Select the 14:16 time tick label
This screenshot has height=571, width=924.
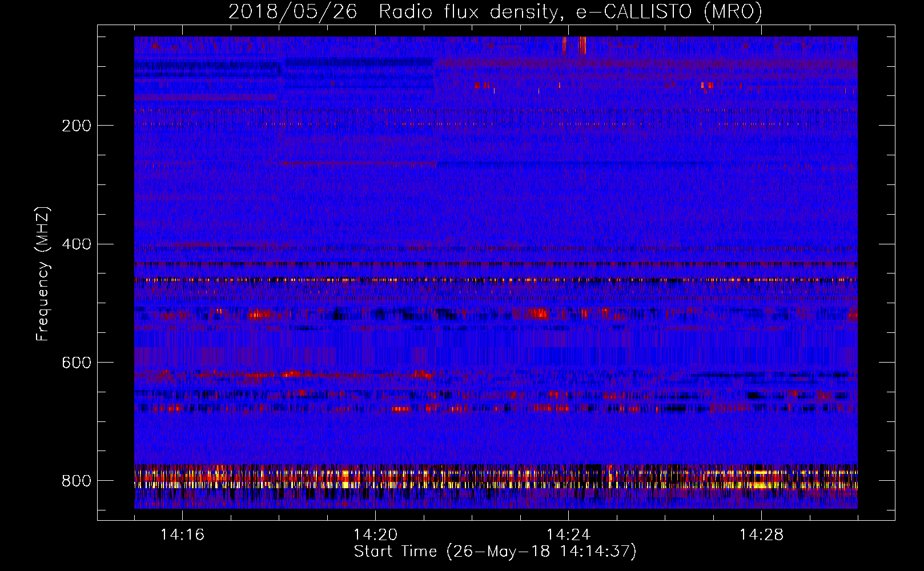coord(182,534)
